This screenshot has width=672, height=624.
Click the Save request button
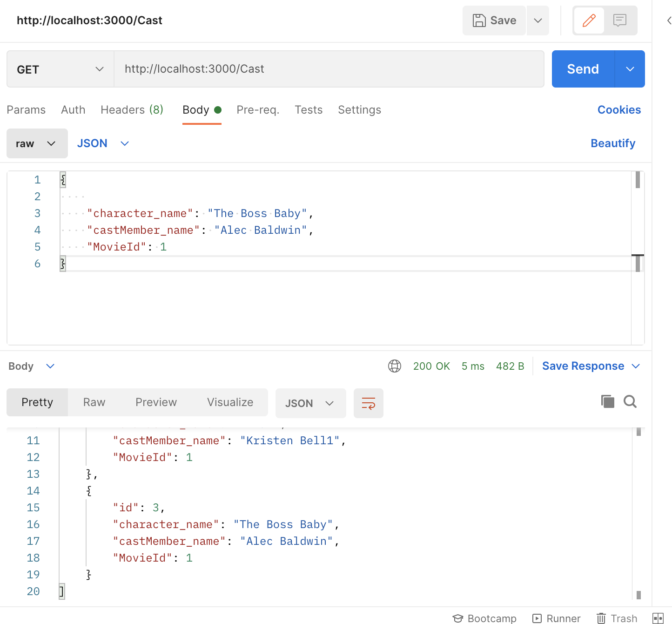pyautogui.click(x=494, y=20)
